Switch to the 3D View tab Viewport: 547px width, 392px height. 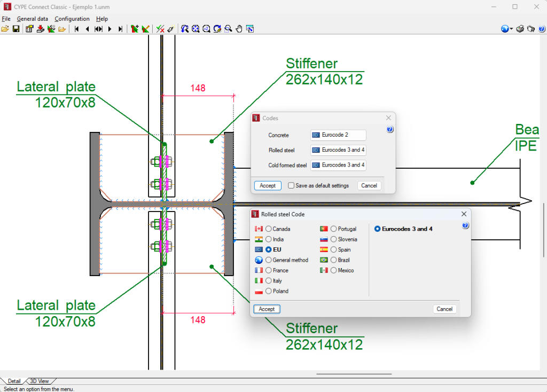(x=40, y=381)
